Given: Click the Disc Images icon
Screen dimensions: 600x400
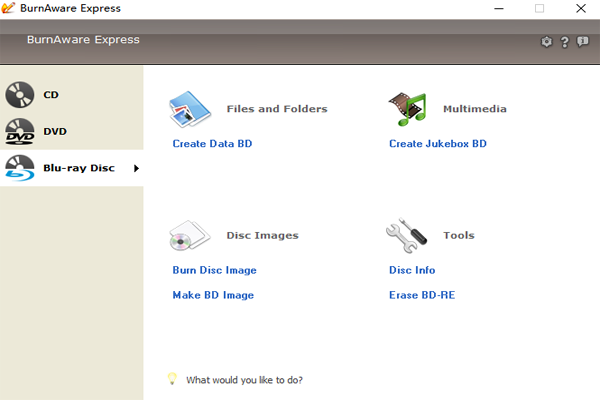Looking at the screenshot, I should point(190,235).
